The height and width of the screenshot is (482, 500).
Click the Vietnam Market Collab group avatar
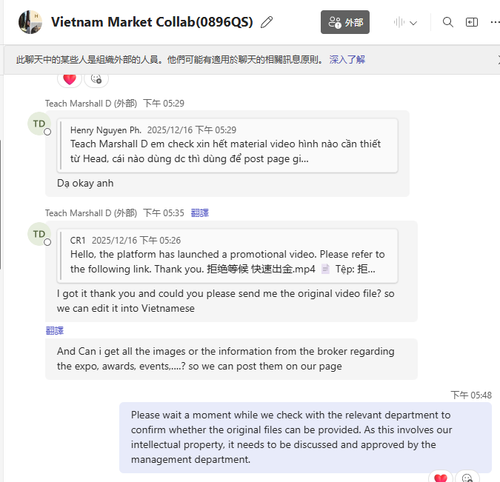tap(30, 22)
